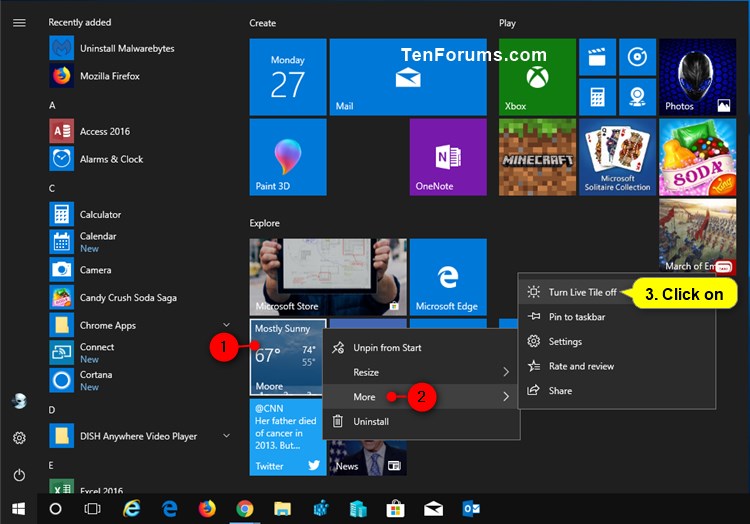Open Settings gear in Start sidebar
The image size is (750, 524).
19,437
